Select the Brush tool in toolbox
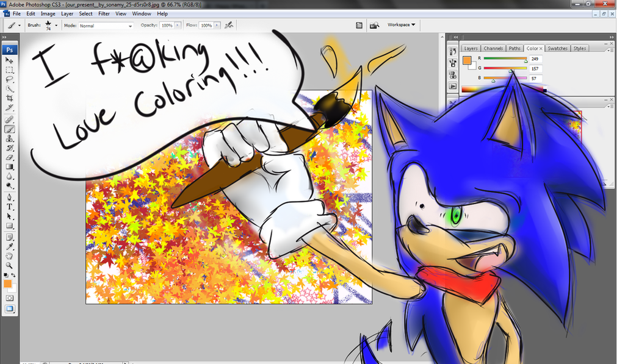 pyautogui.click(x=10, y=129)
